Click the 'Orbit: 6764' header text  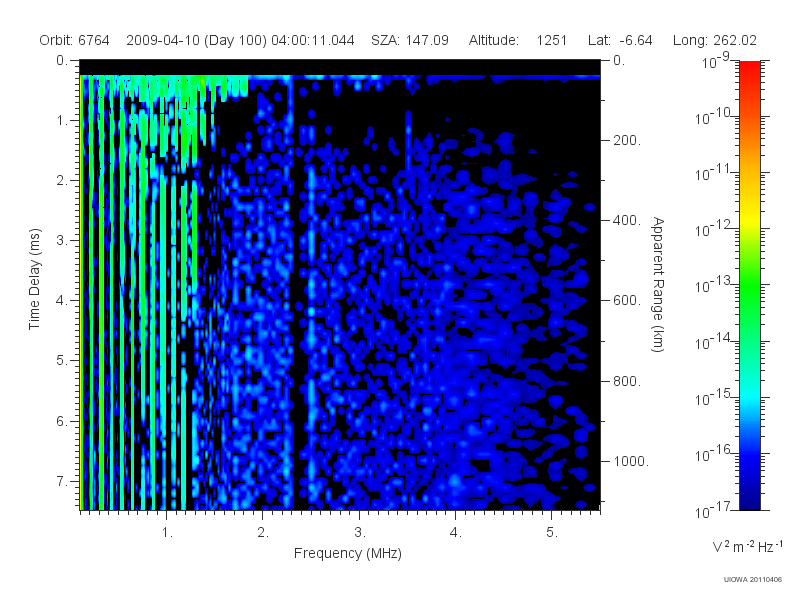(74, 40)
